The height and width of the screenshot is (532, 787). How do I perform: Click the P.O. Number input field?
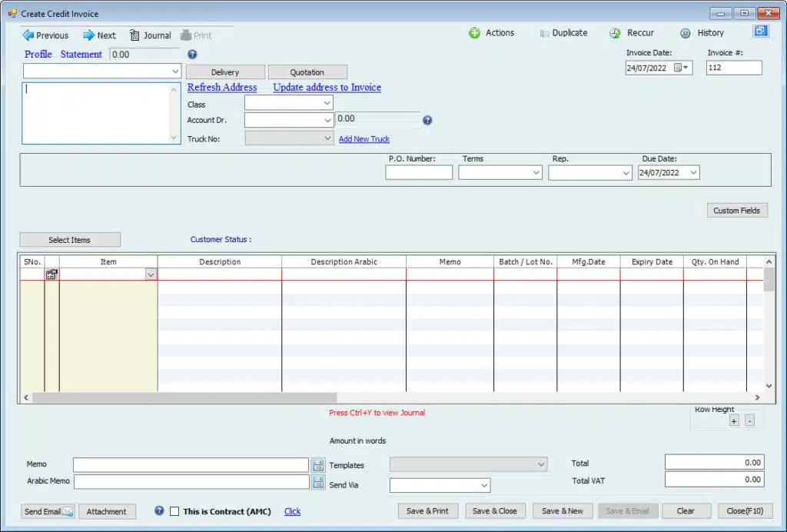point(419,173)
